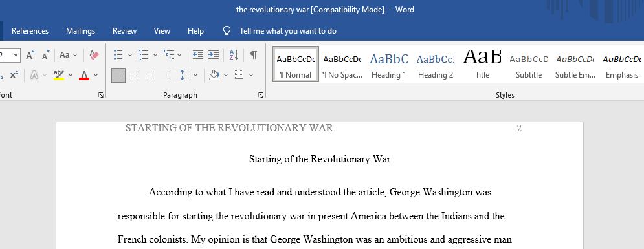Screen dimensions: 644x249
Task: Click the Tell me what you want field
Action: 288,31
